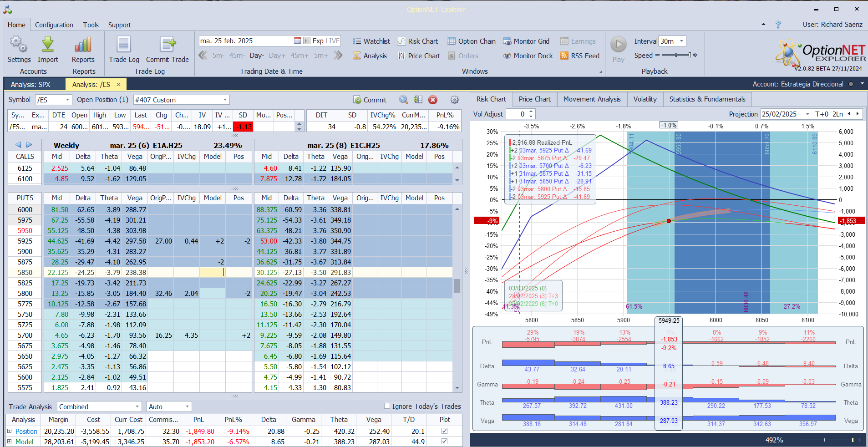Open the Combined trade analysis dropdown
The height and width of the screenshot is (447, 868).
pyautogui.click(x=137, y=406)
